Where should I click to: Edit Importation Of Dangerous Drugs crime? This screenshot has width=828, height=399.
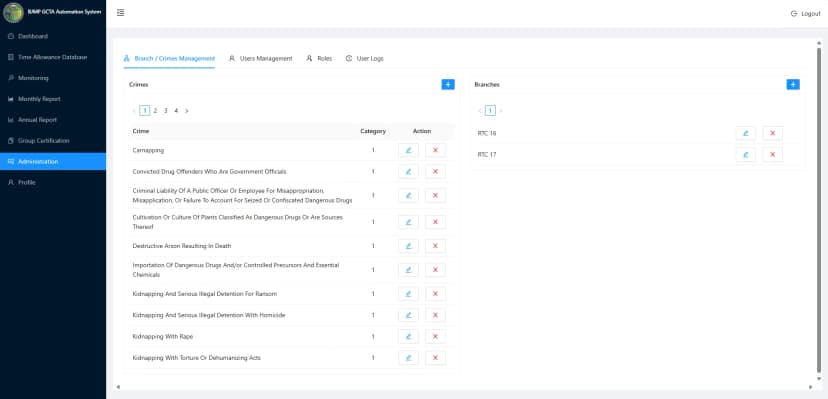(408, 270)
